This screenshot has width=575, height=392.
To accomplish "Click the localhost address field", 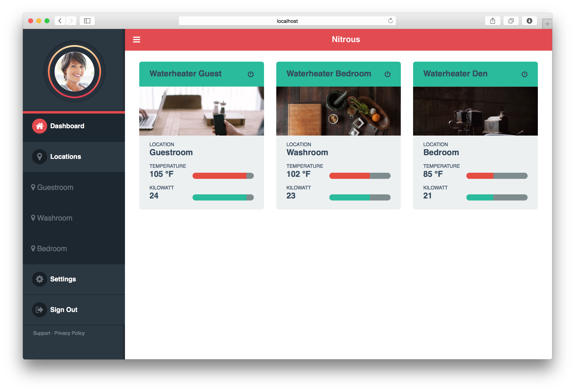I will (x=287, y=21).
